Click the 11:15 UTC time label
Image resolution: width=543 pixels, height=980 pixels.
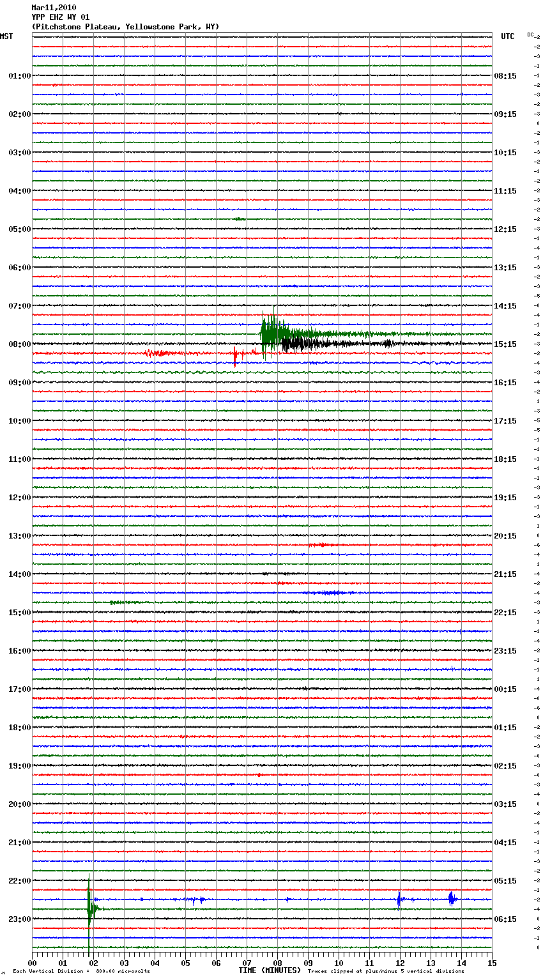tap(505, 191)
